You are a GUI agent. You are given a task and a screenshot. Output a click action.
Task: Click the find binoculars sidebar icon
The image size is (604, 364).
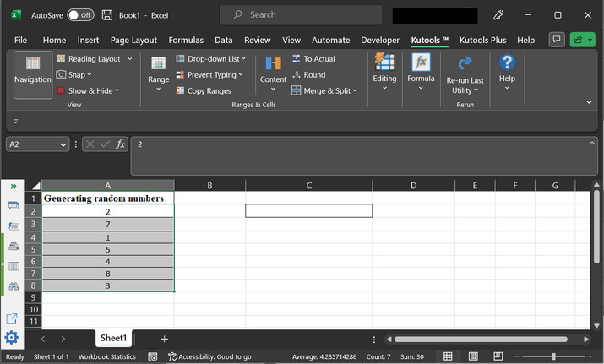pyautogui.click(x=14, y=287)
